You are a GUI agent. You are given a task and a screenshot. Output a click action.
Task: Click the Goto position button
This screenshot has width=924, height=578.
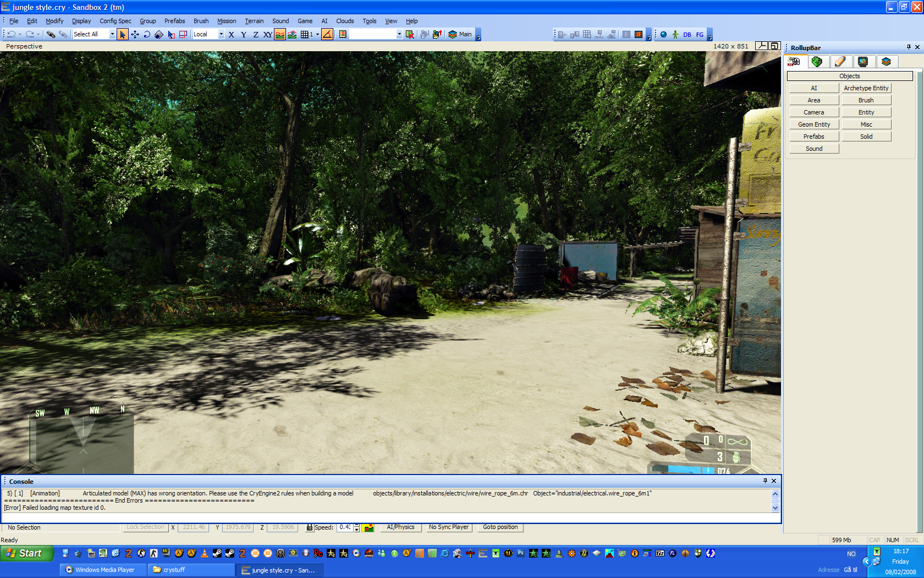501,527
